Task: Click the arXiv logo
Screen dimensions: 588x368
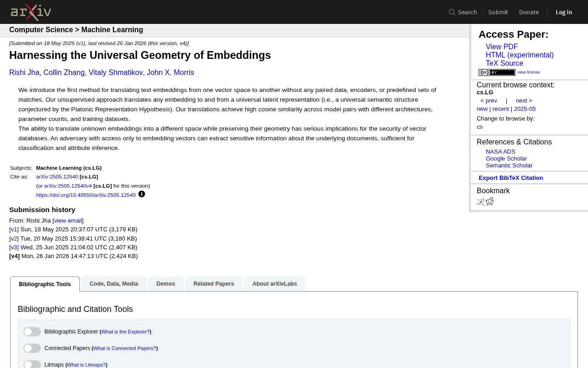Action: [31, 12]
